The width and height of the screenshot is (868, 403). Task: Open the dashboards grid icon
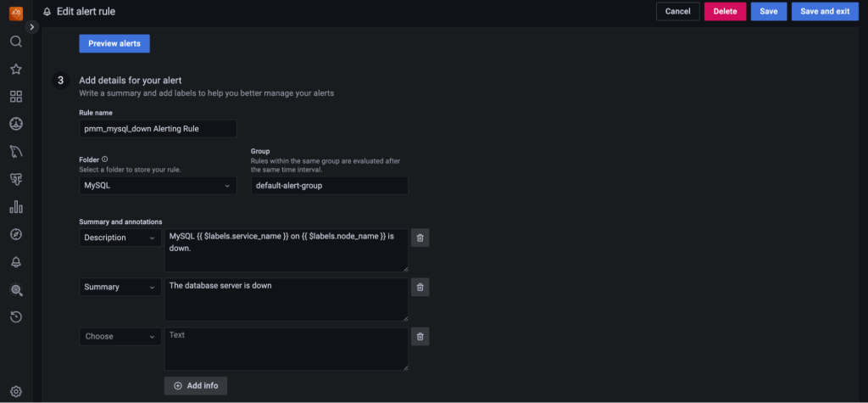15,97
